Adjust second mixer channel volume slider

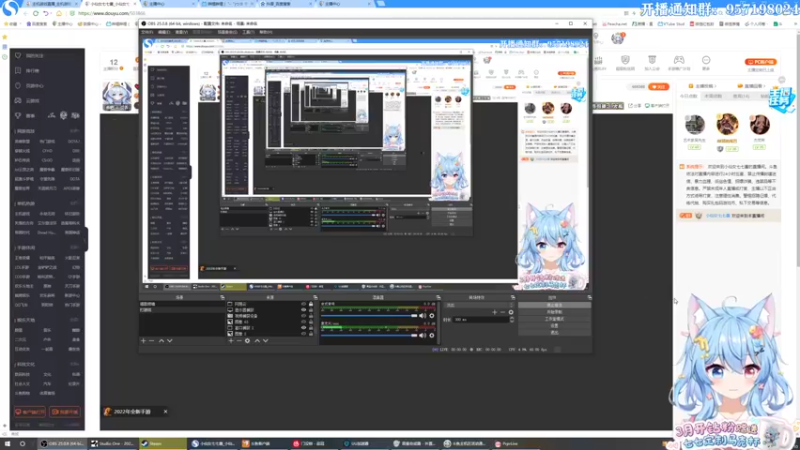point(369,335)
